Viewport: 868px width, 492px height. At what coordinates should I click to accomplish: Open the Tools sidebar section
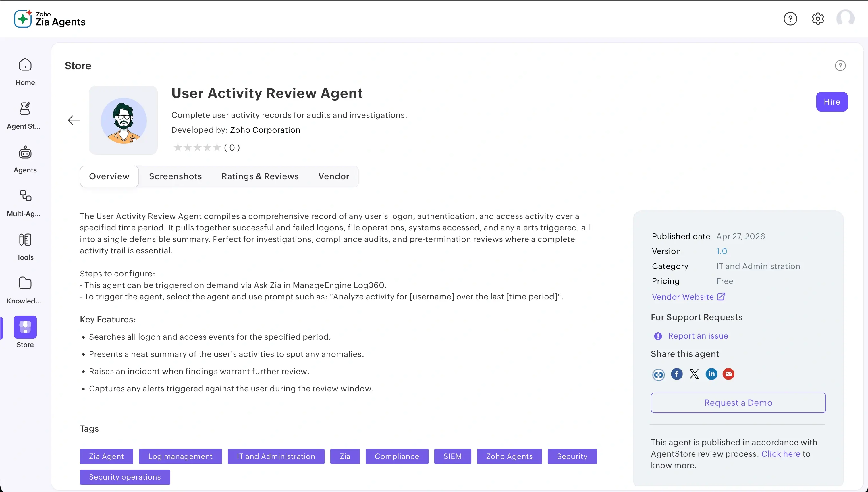coord(25,247)
